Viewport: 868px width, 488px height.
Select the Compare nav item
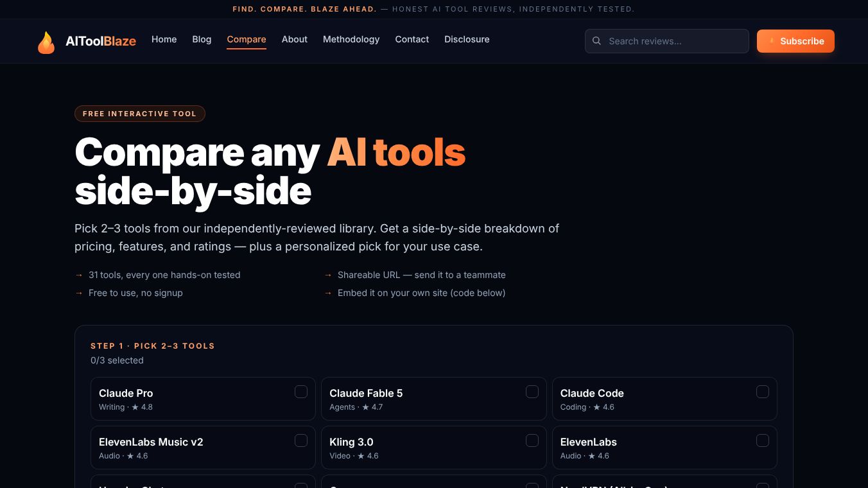(247, 39)
